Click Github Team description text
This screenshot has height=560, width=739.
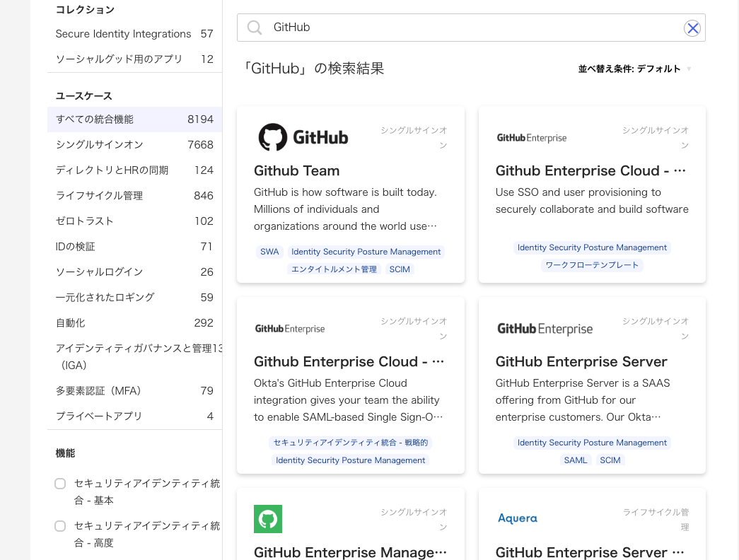346,209
